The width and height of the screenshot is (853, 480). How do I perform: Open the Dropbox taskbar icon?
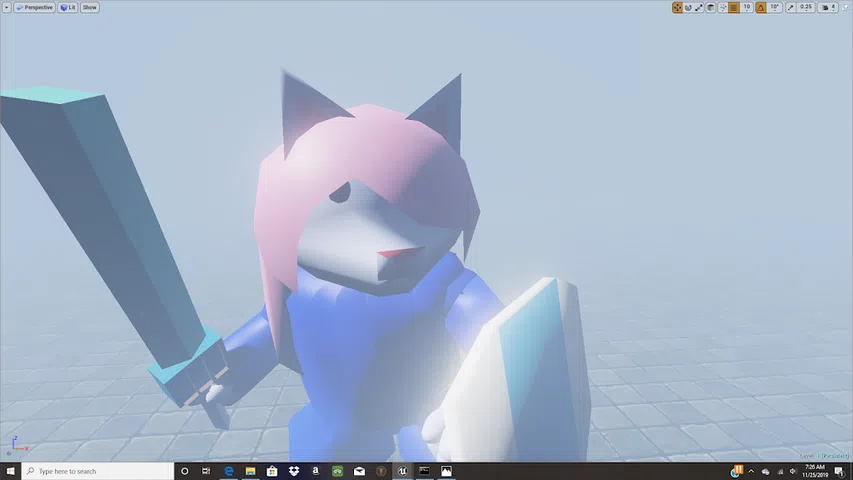[294, 471]
